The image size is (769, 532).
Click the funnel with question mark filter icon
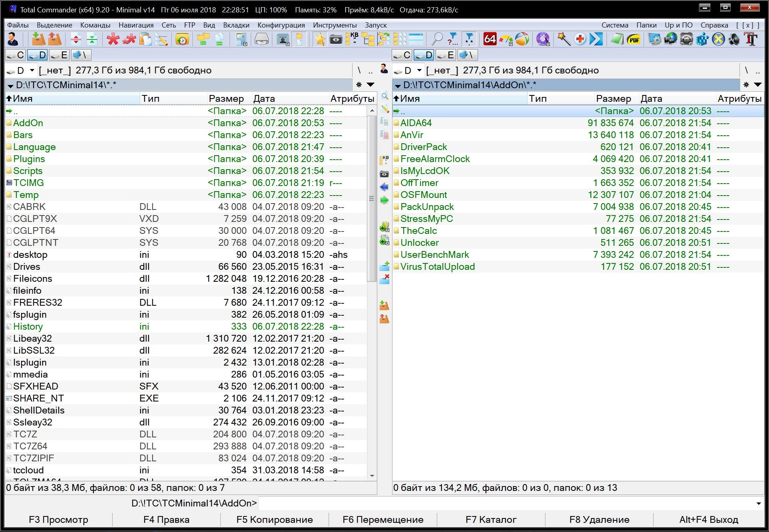[453, 39]
